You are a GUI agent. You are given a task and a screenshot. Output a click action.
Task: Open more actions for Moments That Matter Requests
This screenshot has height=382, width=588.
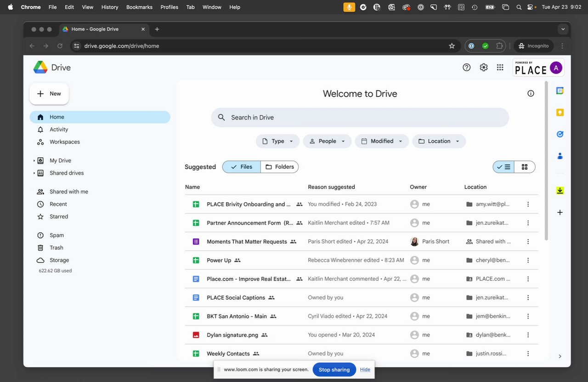coord(528,241)
